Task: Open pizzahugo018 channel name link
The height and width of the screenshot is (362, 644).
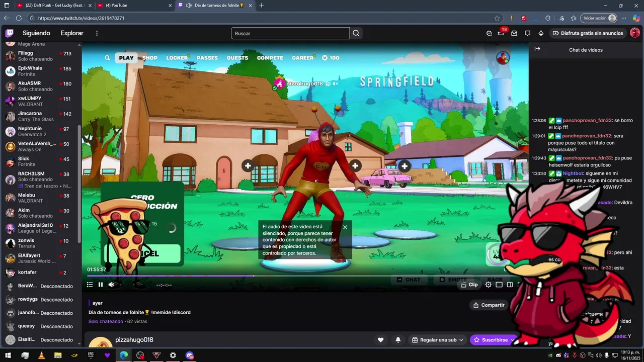Action: click(x=134, y=340)
